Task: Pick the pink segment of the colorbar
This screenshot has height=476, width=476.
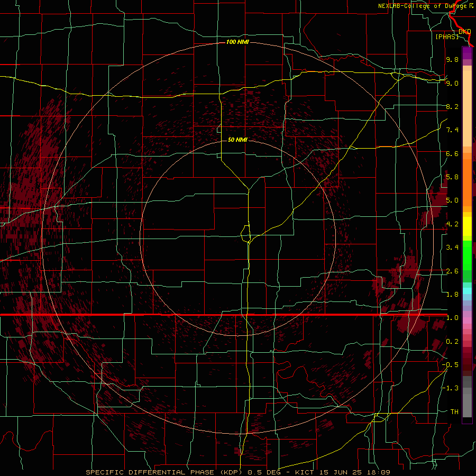Action: click(x=467, y=321)
